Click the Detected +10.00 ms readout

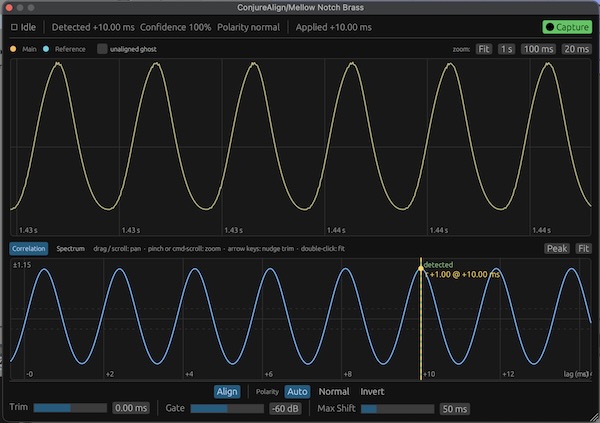click(93, 27)
